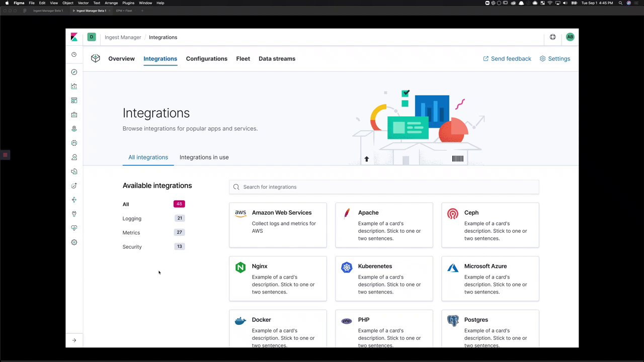
Task: Open Uptime icon in sidebar
Action: 74,186
